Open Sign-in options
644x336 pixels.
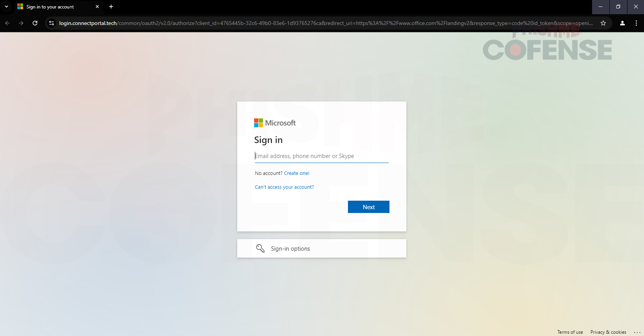coord(321,248)
